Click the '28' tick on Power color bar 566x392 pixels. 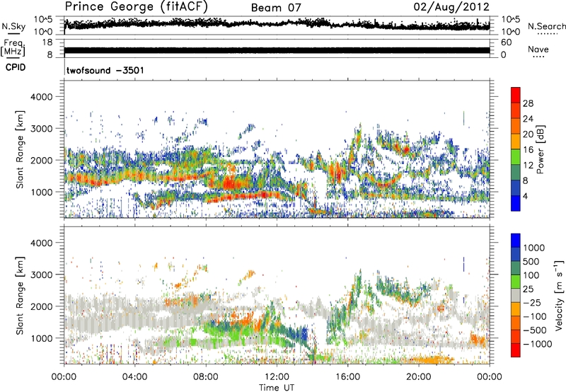528,103
